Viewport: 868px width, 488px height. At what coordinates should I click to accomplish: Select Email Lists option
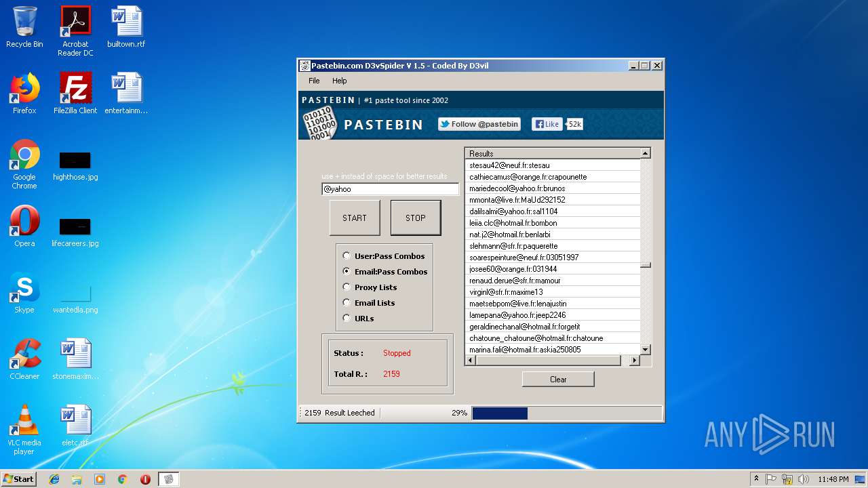point(369,303)
